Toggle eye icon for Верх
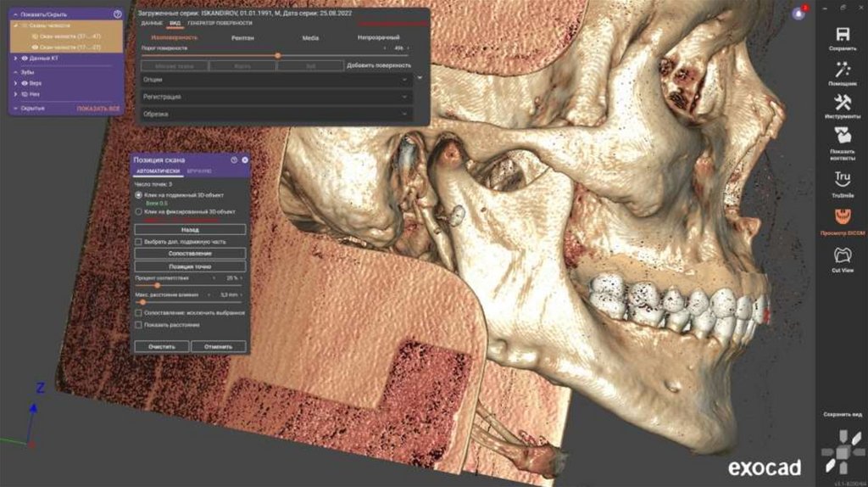The image size is (868, 487). (x=25, y=83)
